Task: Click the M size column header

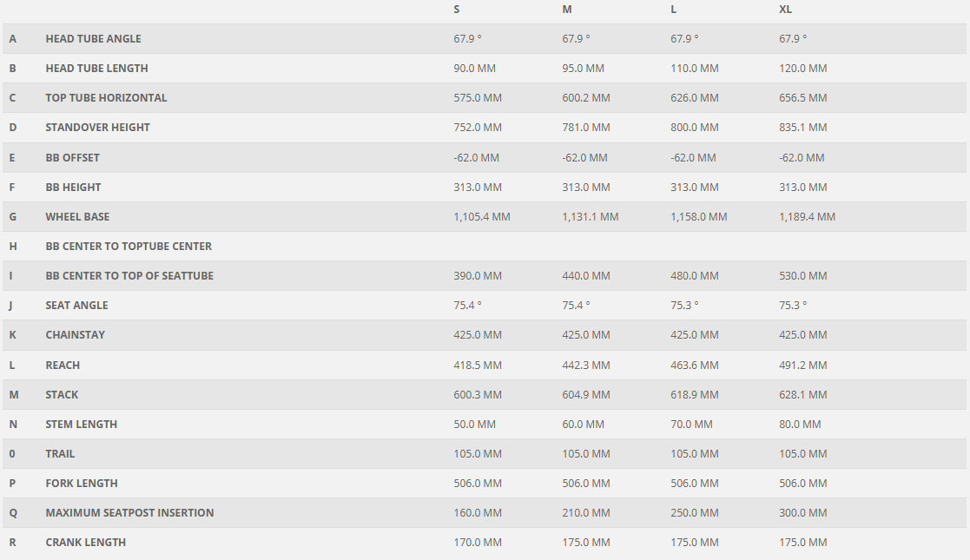Action: 567,10
